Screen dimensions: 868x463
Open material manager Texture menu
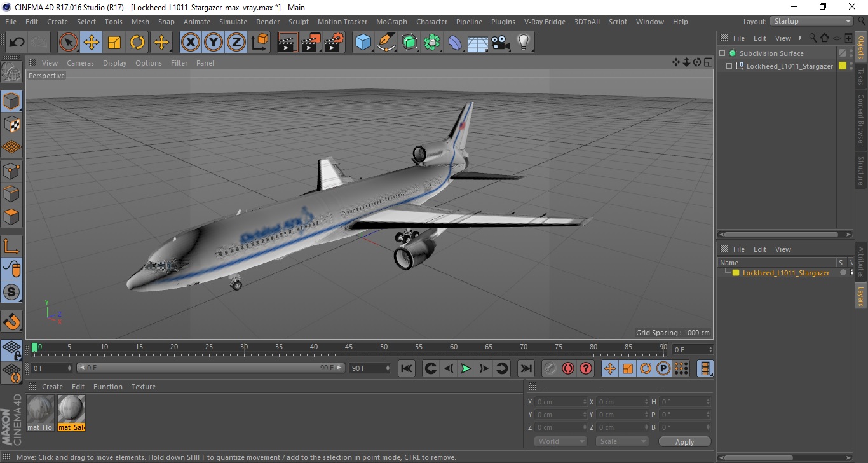coord(144,387)
